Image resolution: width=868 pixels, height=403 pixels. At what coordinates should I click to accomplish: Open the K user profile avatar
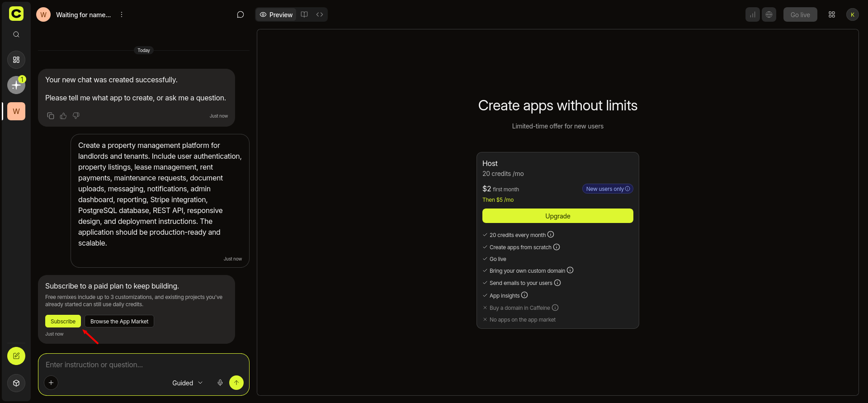pos(853,14)
